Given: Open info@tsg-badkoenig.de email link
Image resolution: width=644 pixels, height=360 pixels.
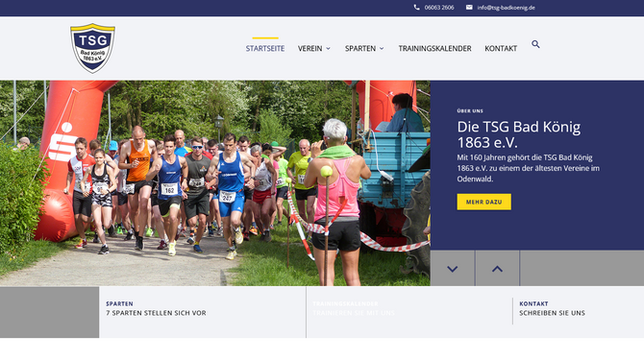Looking at the screenshot, I should coord(506,8).
